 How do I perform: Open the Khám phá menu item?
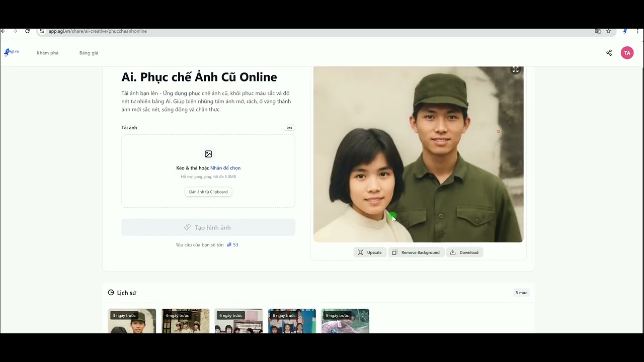click(47, 52)
